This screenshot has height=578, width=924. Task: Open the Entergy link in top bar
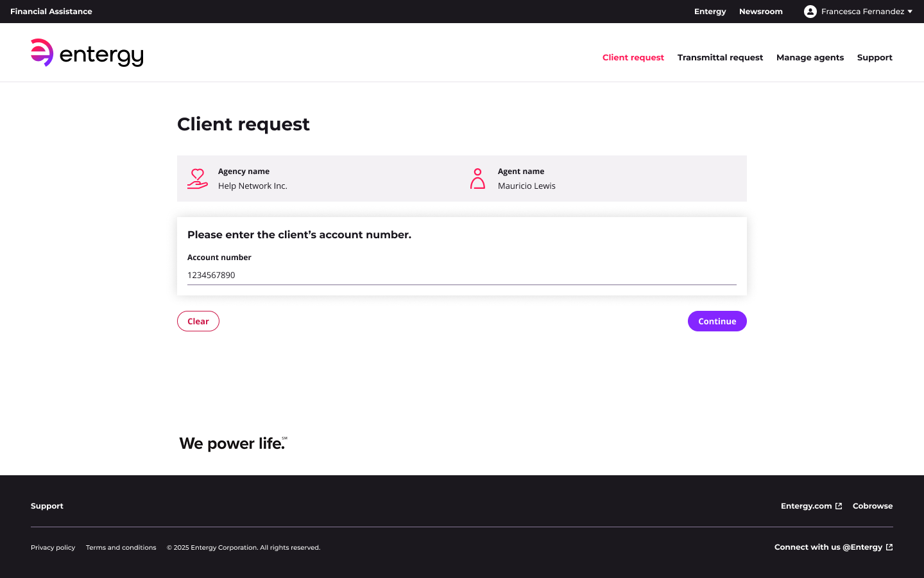point(710,12)
